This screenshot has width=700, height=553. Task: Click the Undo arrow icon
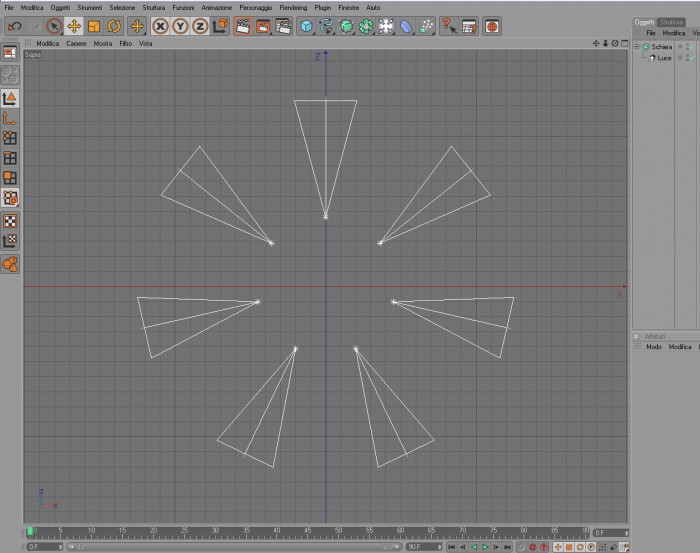(x=14, y=26)
